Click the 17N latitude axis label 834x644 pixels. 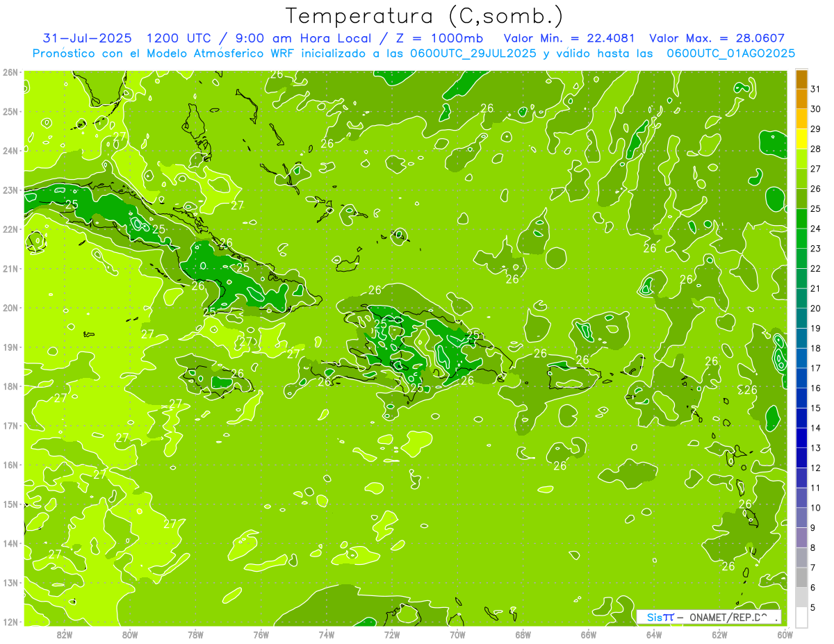click(10, 425)
